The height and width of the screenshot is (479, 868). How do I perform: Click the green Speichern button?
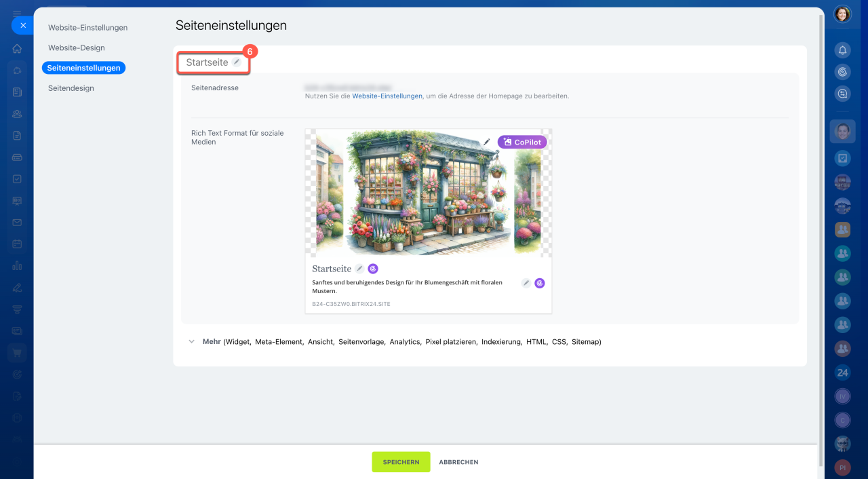[x=401, y=462]
